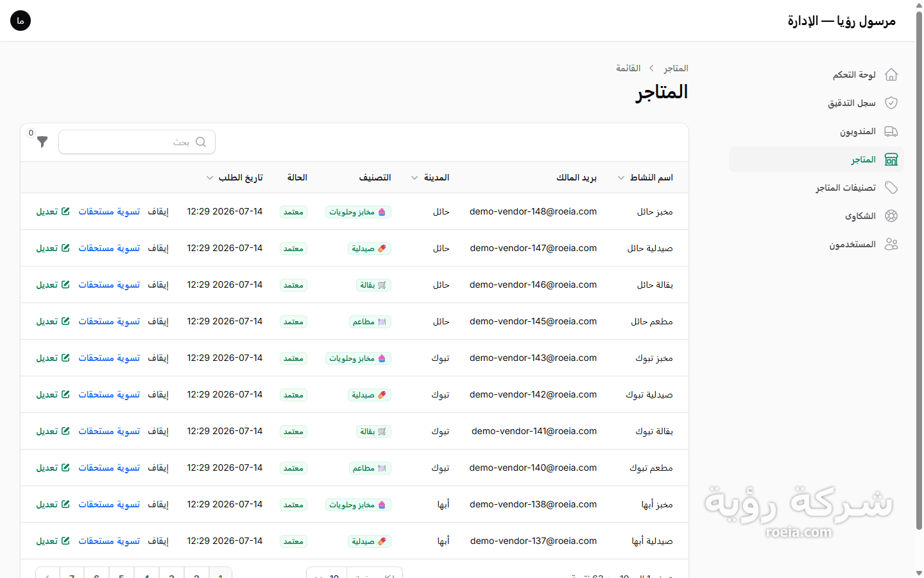Click the page vertical scrollbar
The height and width of the screenshot is (578, 924).
tap(919, 270)
